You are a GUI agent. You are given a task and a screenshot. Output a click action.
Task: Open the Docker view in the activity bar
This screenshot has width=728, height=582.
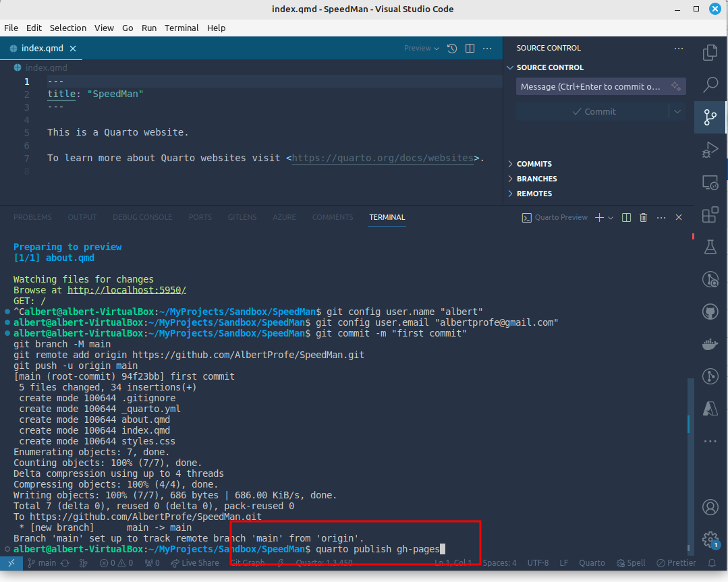click(710, 345)
